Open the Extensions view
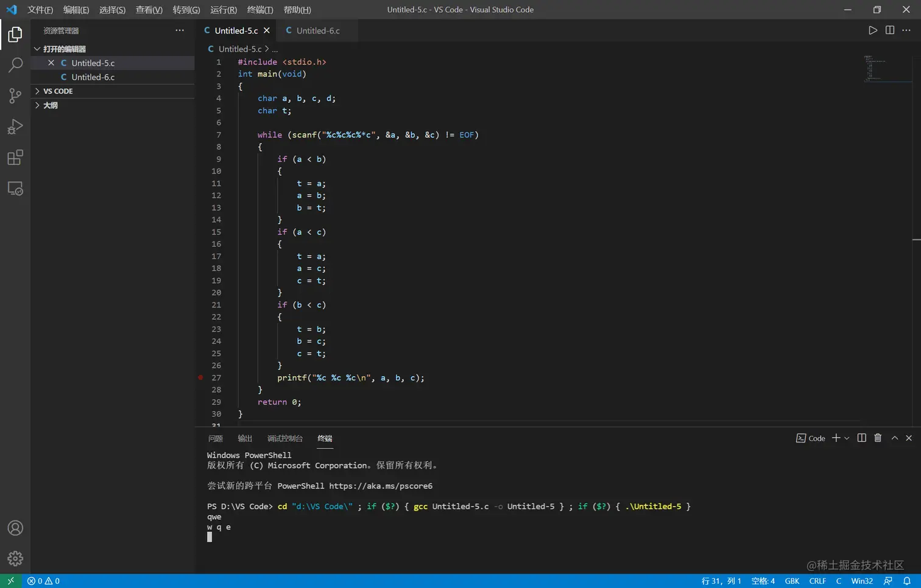 pyautogui.click(x=15, y=158)
